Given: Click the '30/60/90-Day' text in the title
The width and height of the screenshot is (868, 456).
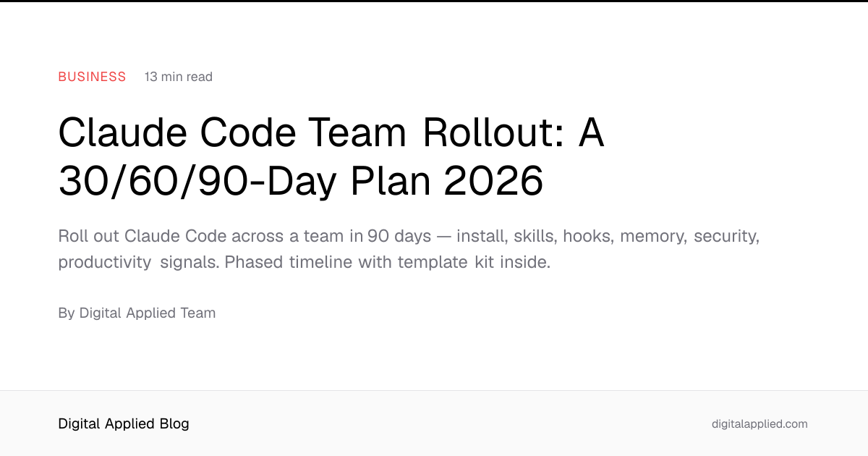Looking at the screenshot, I should click(x=197, y=181).
